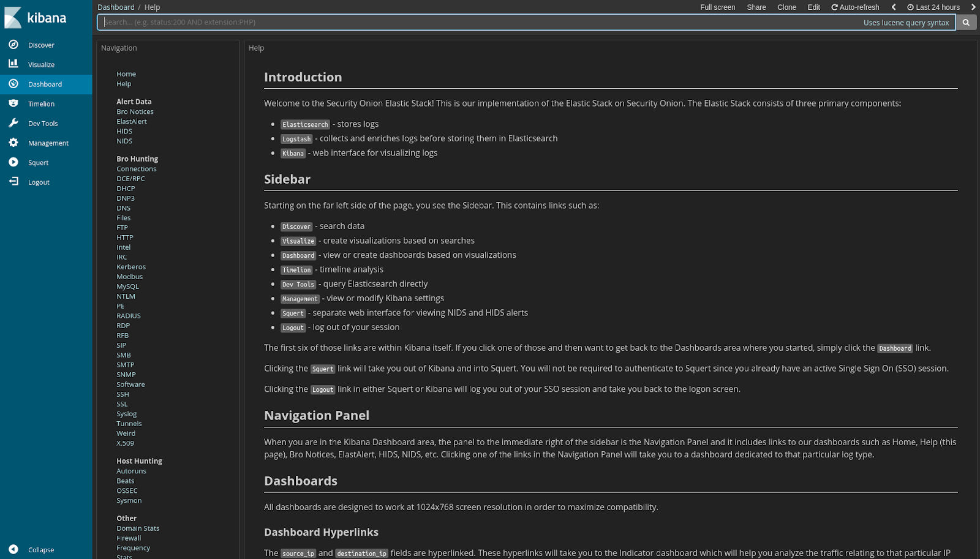Open the Uses lucene query syntax link

click(x=906, y=23)
